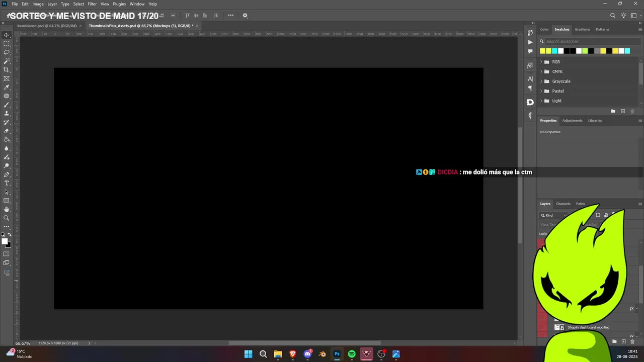Switch to the karoldance.psd document tab
644x362 pixels.
47,26
